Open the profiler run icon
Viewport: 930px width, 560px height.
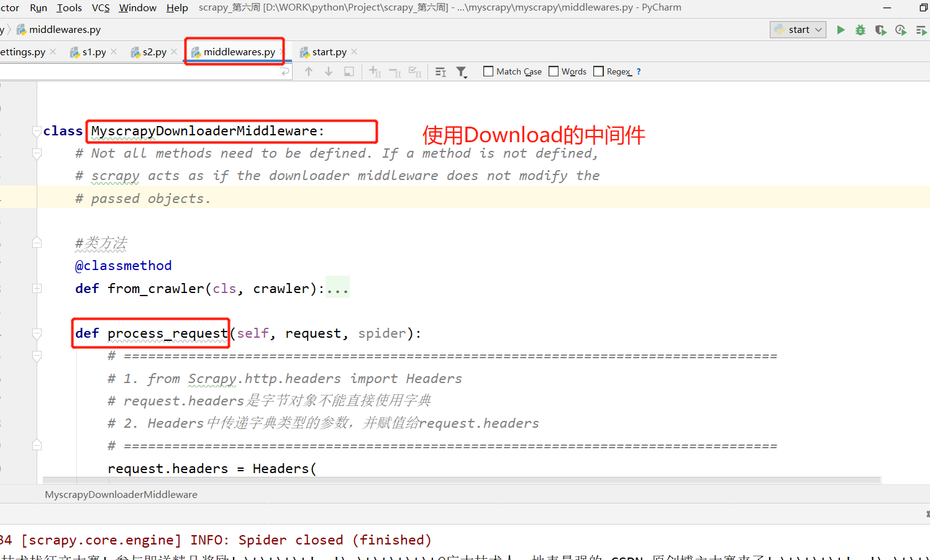pyautogui.click(x=900, y=29)
